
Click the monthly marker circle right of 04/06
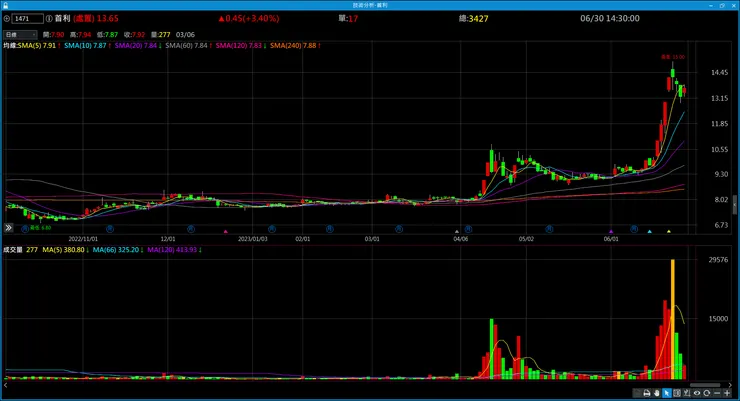tap(468, 229)
